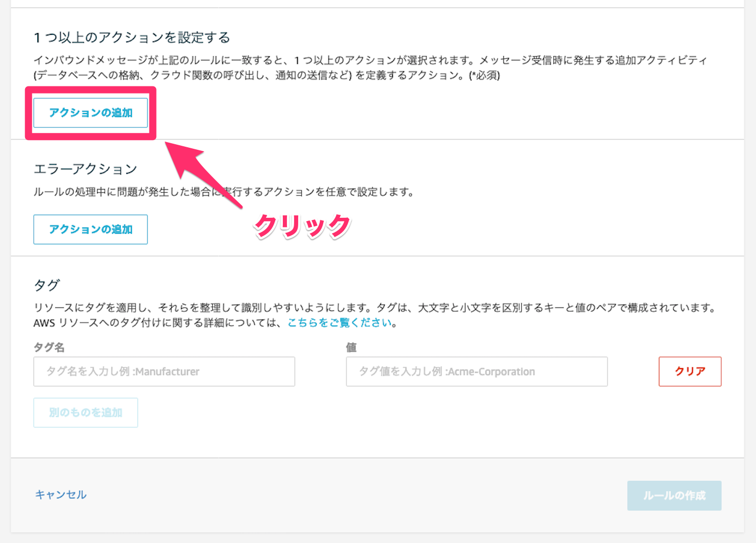
Task: Click the インバウンドメッセージ description paragraph
Action: 370,67
